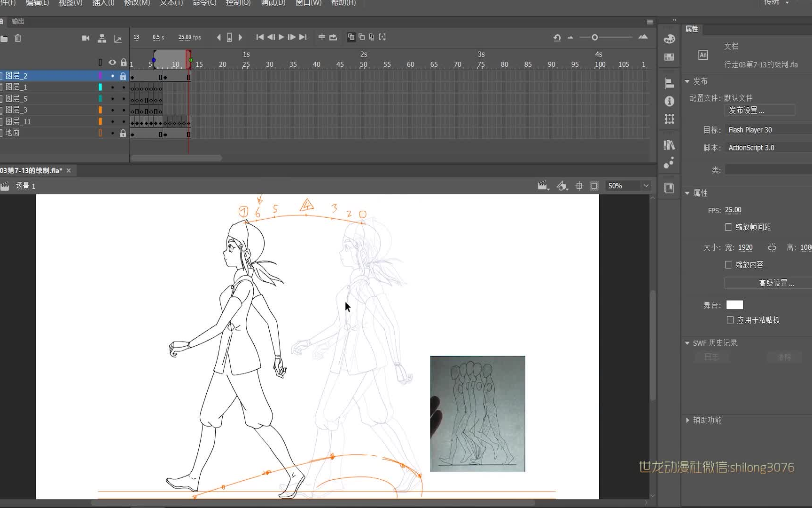The width and height of the screenshot is (812, 508).
Task: Click the center stage icon
Action: click(x=579, y=186)
